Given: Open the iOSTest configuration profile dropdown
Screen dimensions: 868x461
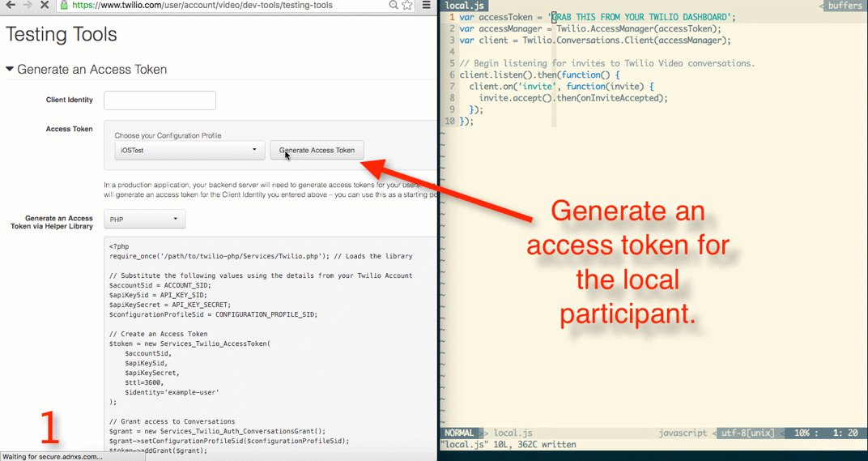Looking at the screenshot, I should [189, 150].
